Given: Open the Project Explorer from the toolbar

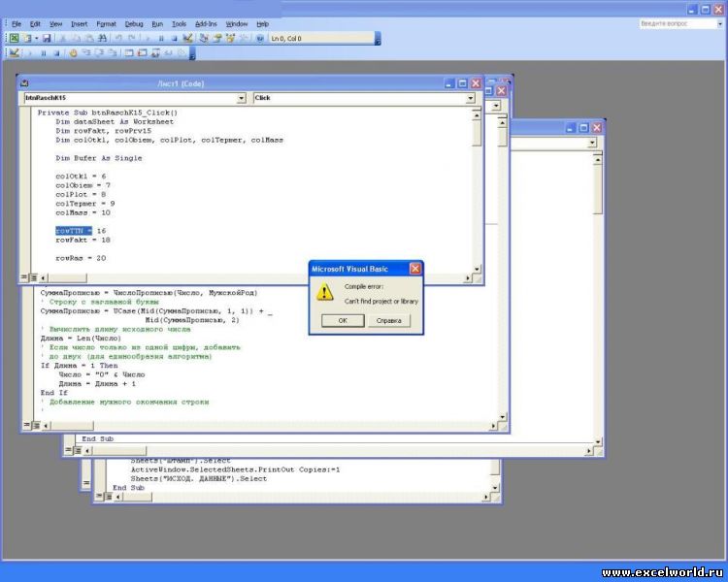Looking at the screenshot, I should click(x=203, y=39).
